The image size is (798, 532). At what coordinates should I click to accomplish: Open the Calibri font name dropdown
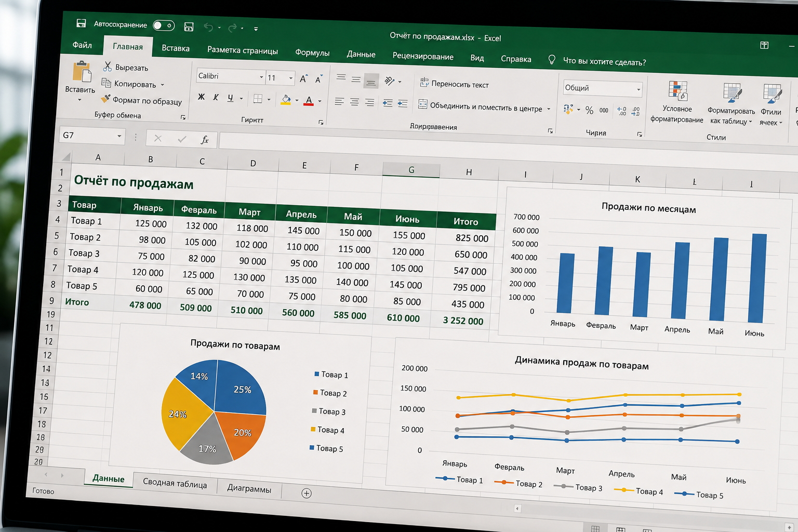click(261, 77)
